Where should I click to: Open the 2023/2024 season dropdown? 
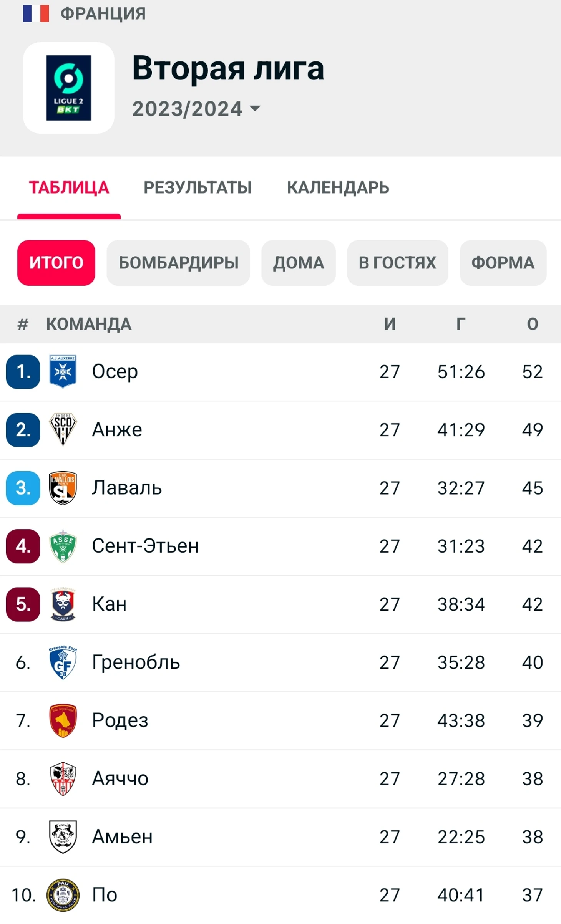pyautogui.click(x=196, y=109)
